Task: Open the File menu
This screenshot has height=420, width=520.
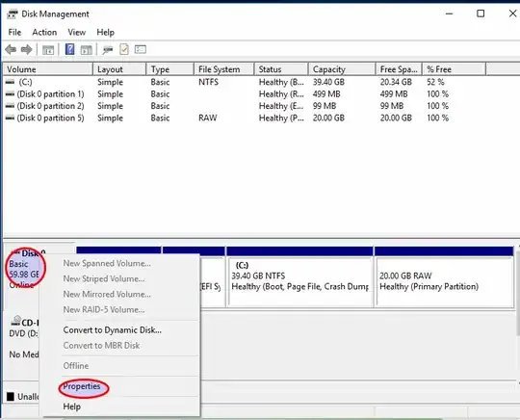Action: [x=14, y=32]
